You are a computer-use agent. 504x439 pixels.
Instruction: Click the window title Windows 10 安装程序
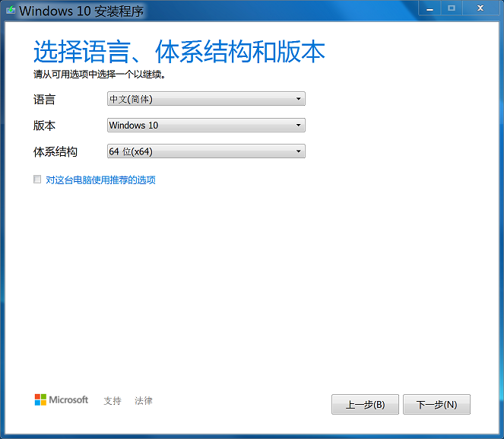point(81,11)
